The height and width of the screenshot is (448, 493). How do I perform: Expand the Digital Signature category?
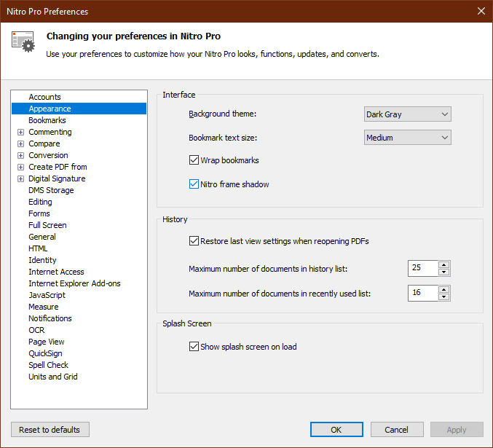tap(20, 178)
